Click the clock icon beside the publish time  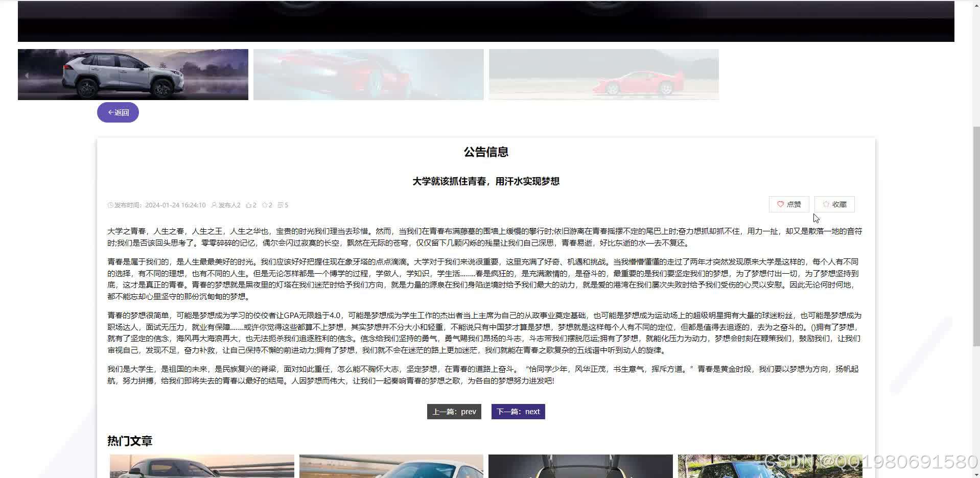[x=110, y=205]
